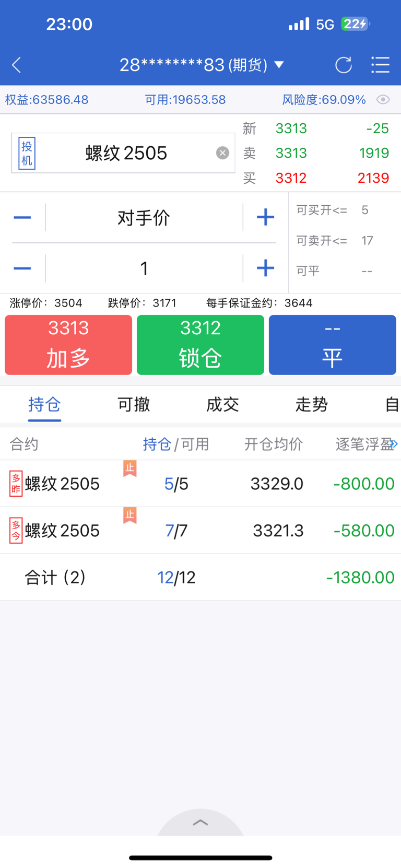Toggle the eye icon to hide account balances
Image resolution: width=401 pixels, height=868 pixels.
coord(383,100)
